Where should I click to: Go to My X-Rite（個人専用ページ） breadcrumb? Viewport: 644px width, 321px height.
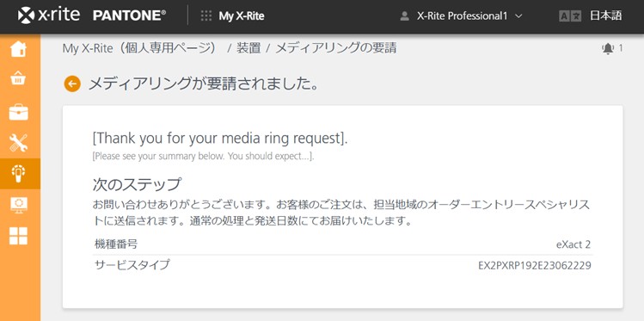(x=139, y=48)
